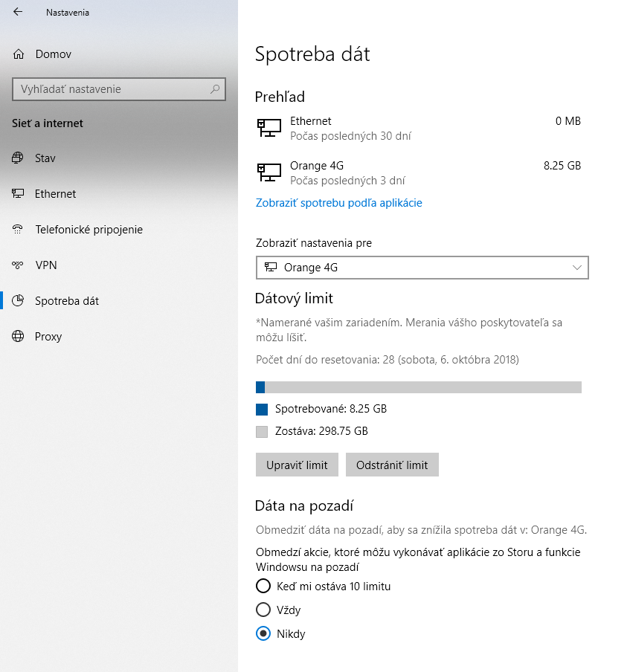Click the VPN sidebar icon
Screen dimensions: 630x672
tap(19, 265)
